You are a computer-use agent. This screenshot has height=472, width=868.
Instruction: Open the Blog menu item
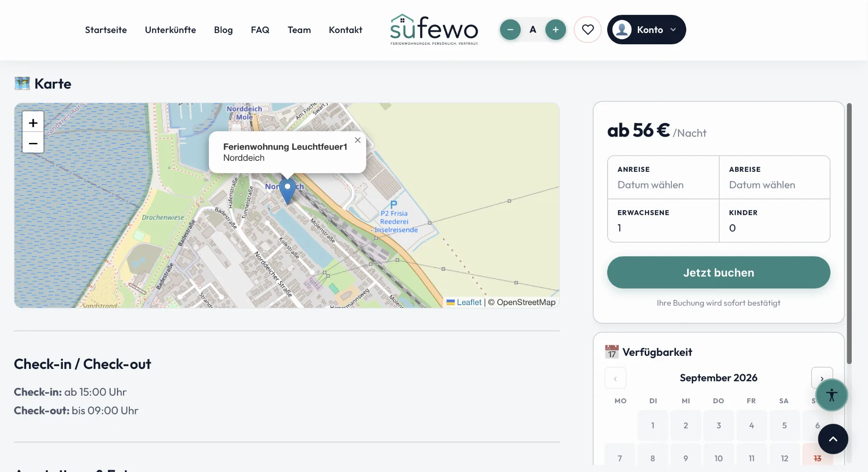223,30
